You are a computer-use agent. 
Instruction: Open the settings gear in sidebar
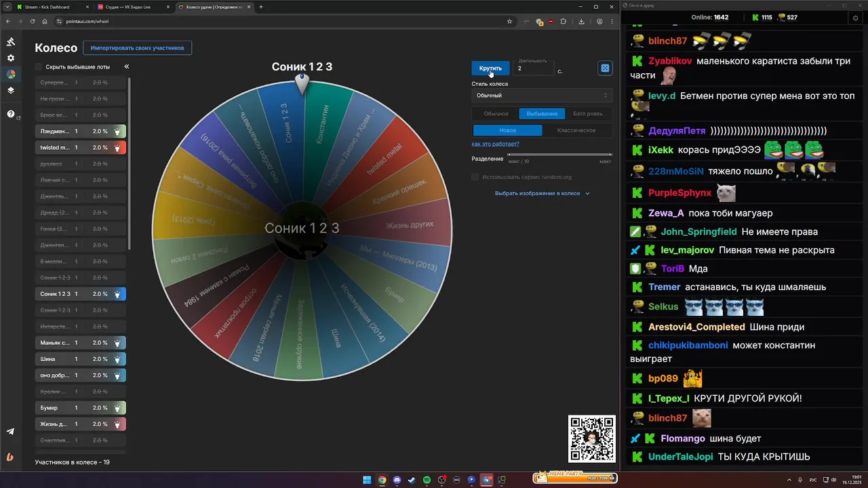point(11,58)
